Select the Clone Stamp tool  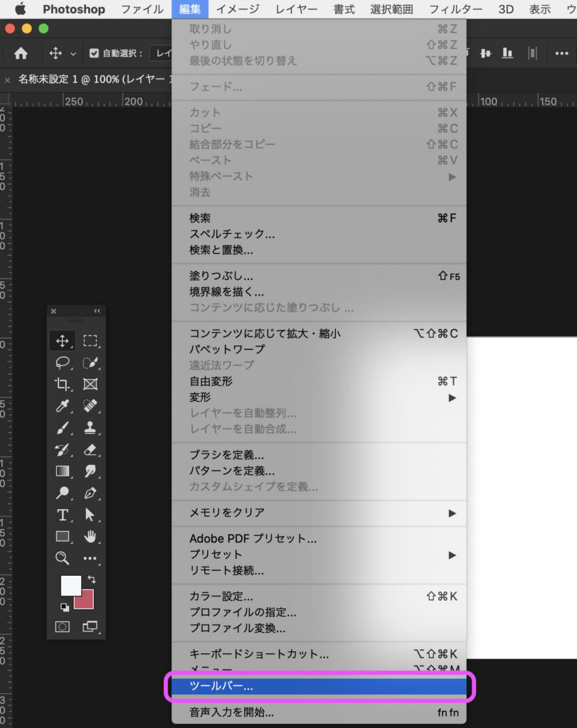point(90,428)
